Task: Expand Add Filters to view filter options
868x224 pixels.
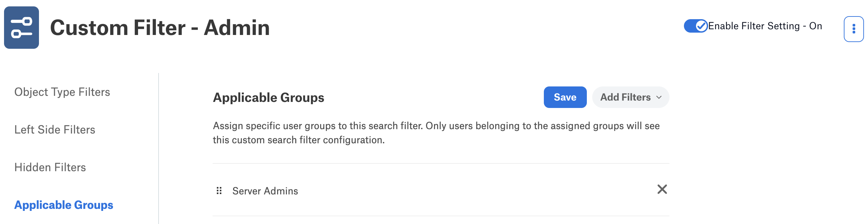Action: tap(631, 97)
